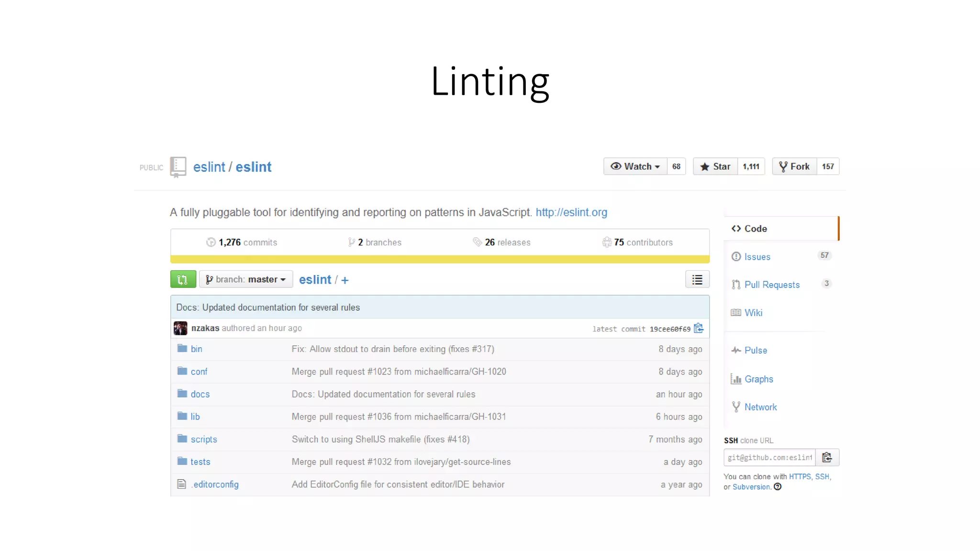Open the Watch dropdown
Image resolution: width=980 pixels, height=551 pixels.
[x=635, y=166]
